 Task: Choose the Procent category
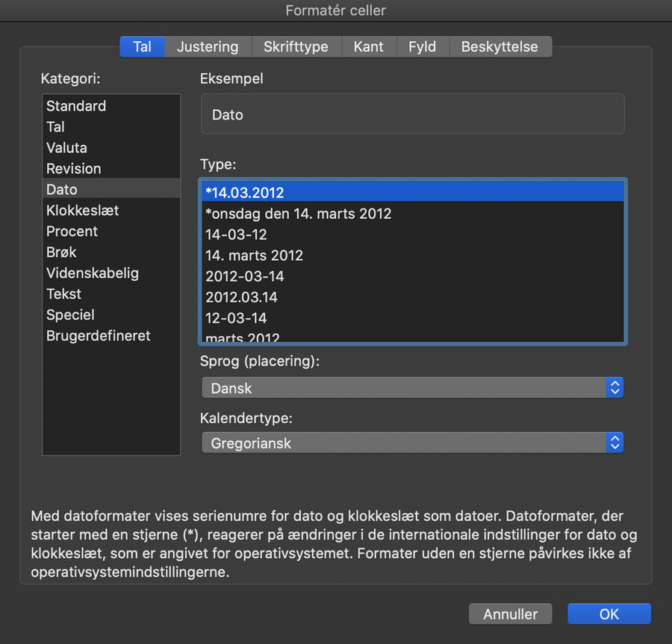click(x=72, y=231)
